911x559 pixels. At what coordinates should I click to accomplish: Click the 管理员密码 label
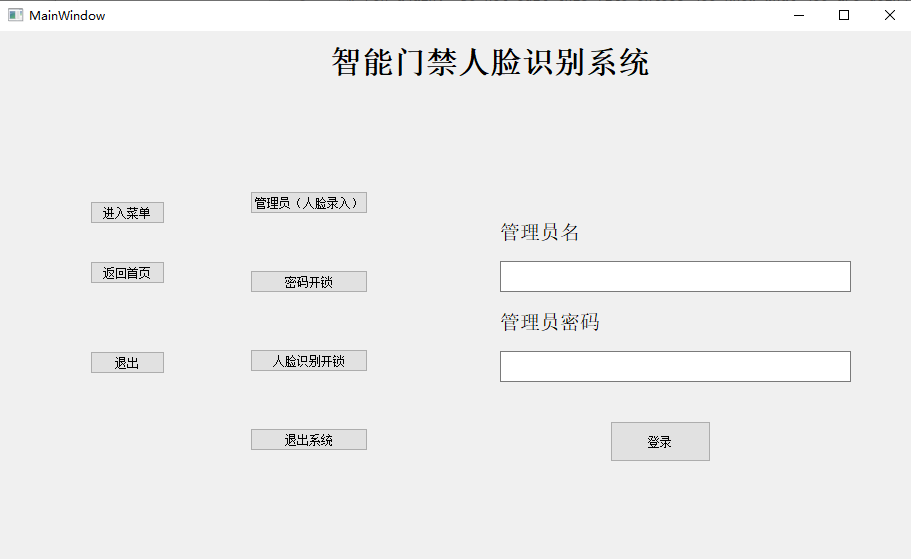point(550,323)
